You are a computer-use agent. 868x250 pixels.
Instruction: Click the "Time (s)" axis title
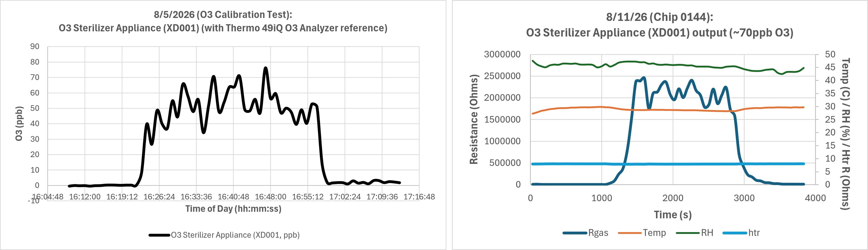[673, 215]
